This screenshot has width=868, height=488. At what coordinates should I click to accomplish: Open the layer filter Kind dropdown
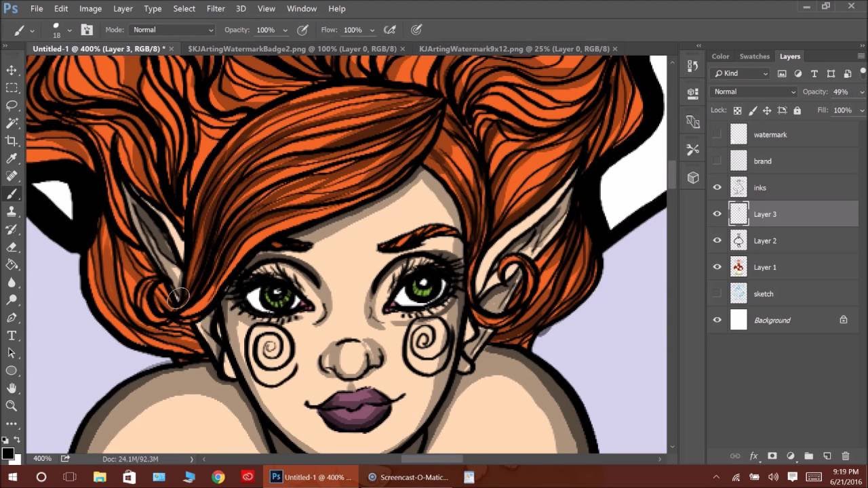740,73
